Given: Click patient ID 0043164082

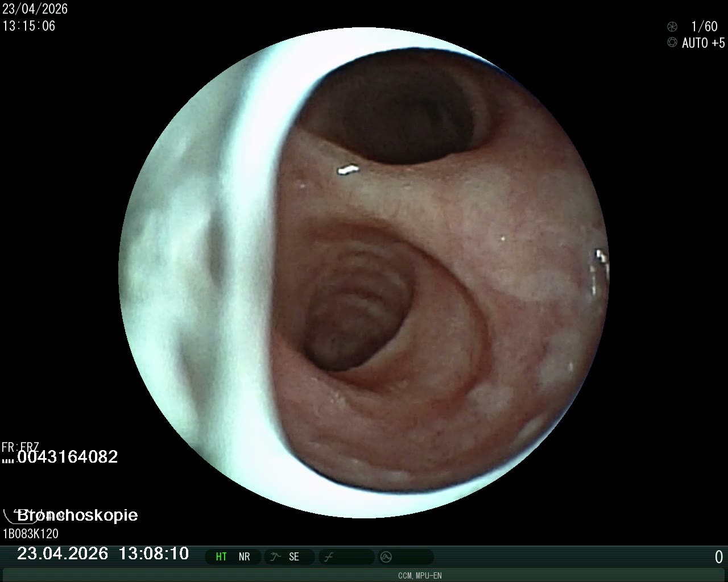Looking at the screenshot, I should pos(68,457).
